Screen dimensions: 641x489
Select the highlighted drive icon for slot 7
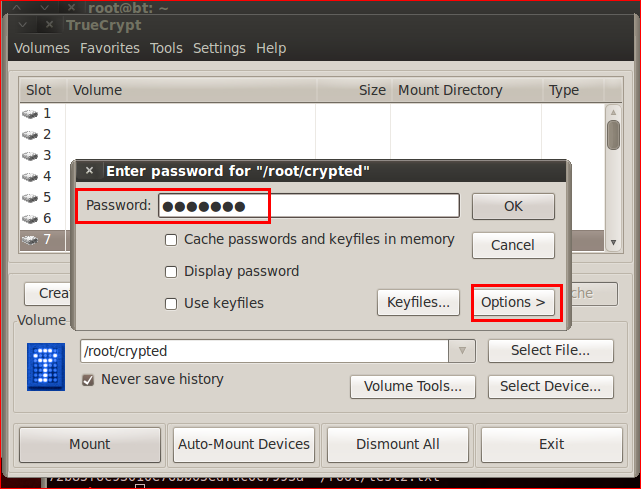click(x=30, y=240)
